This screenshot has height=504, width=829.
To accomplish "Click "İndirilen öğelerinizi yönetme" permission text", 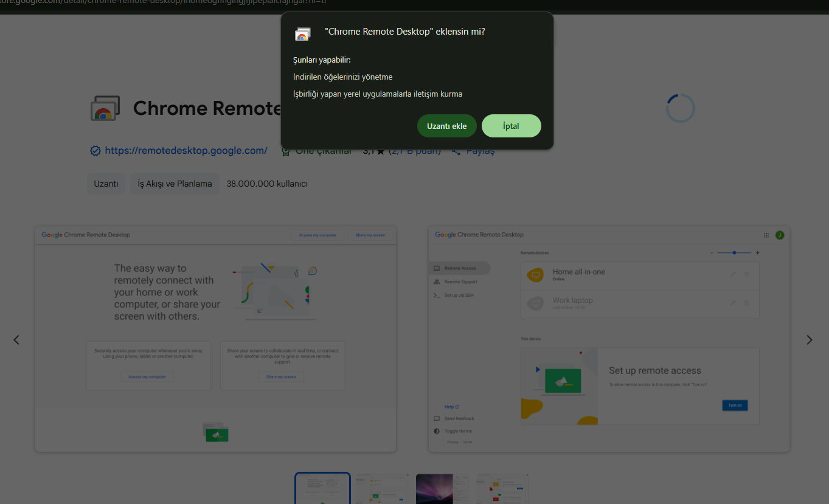I will click(x=343, y=77).
